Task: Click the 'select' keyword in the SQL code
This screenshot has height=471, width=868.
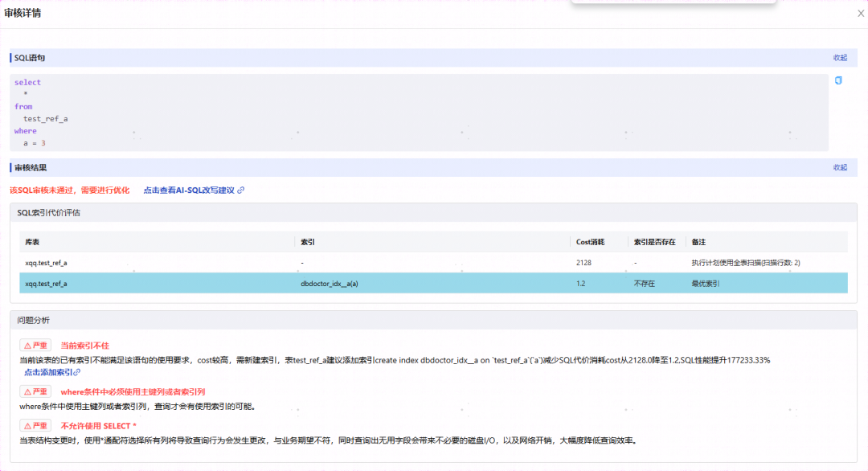Action: [27, 83]
